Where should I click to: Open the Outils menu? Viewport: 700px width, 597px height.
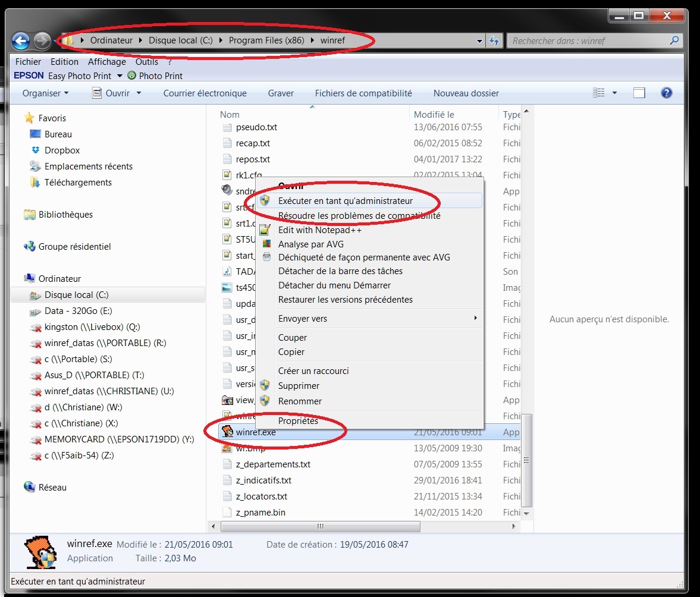[x=147, y=62]
